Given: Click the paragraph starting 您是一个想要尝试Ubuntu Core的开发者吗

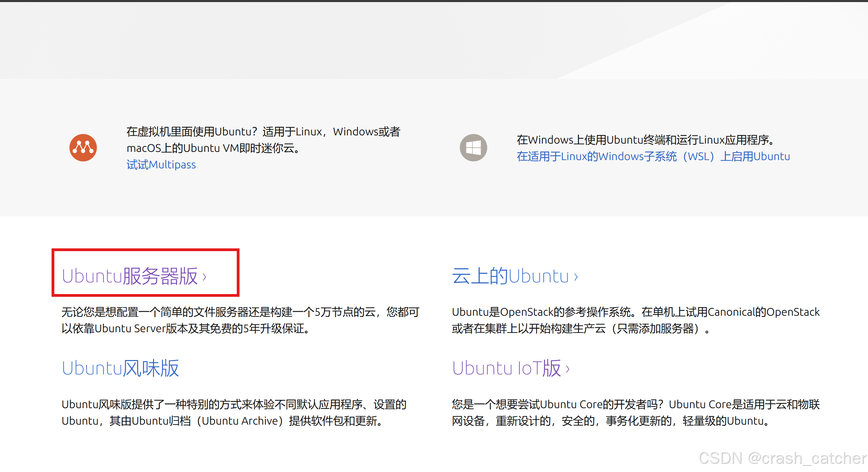Looking at the screenshot, I should [x=636, y=412].
